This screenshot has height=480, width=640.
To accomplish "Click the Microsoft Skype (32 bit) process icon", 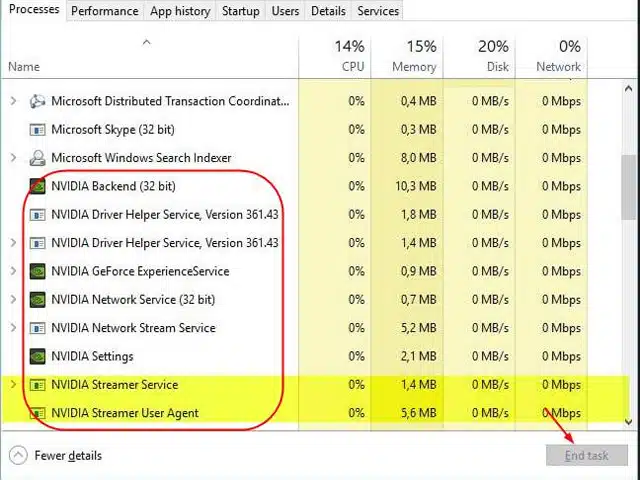I will (37, 130).
